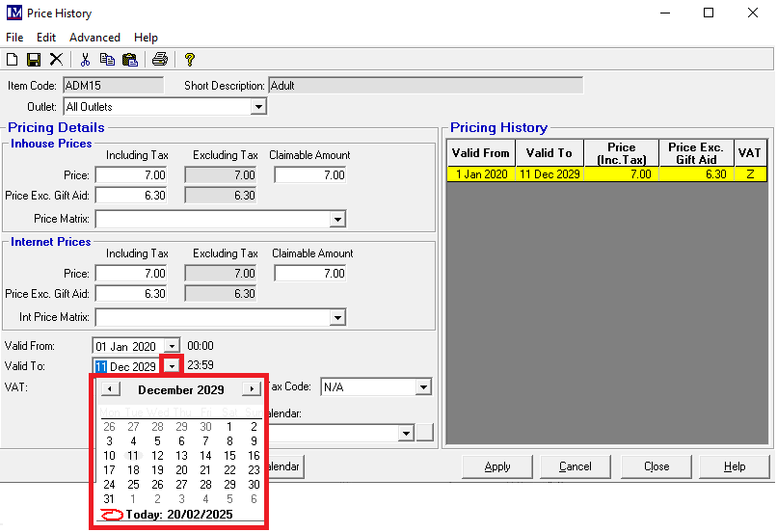777x532 pixels.
Task: Click the Price Exc. Gift Aid column header
Action: pos(696,153)
